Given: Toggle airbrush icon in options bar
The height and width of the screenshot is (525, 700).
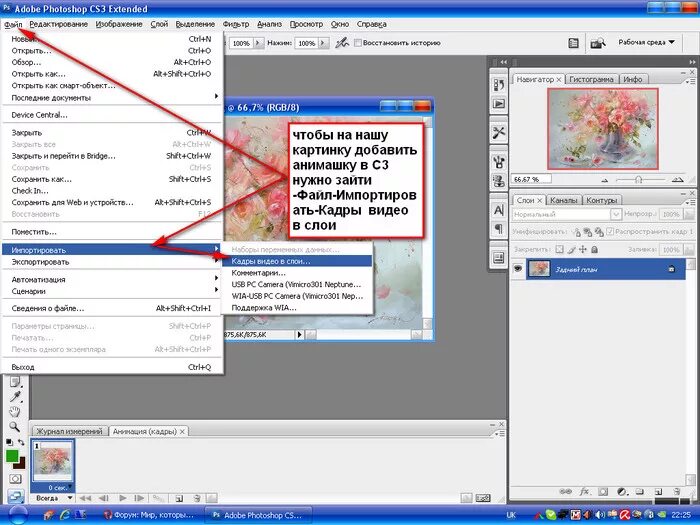Looking at the screenshot, I should click(x=342, y=43).
